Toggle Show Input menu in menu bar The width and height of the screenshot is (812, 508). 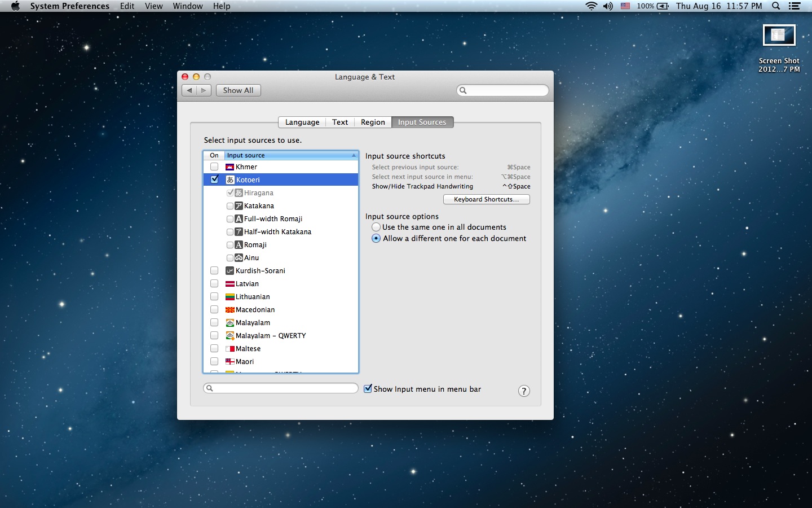[x=368, y=389]
